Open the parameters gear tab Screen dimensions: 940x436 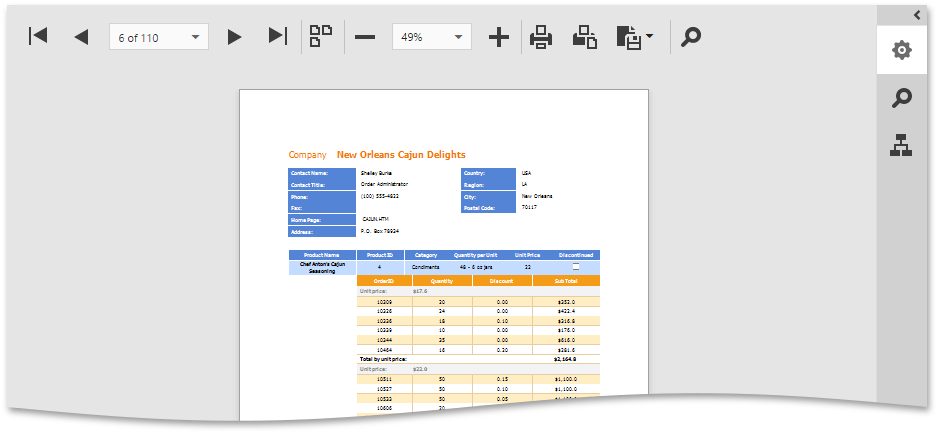point(902,50)
